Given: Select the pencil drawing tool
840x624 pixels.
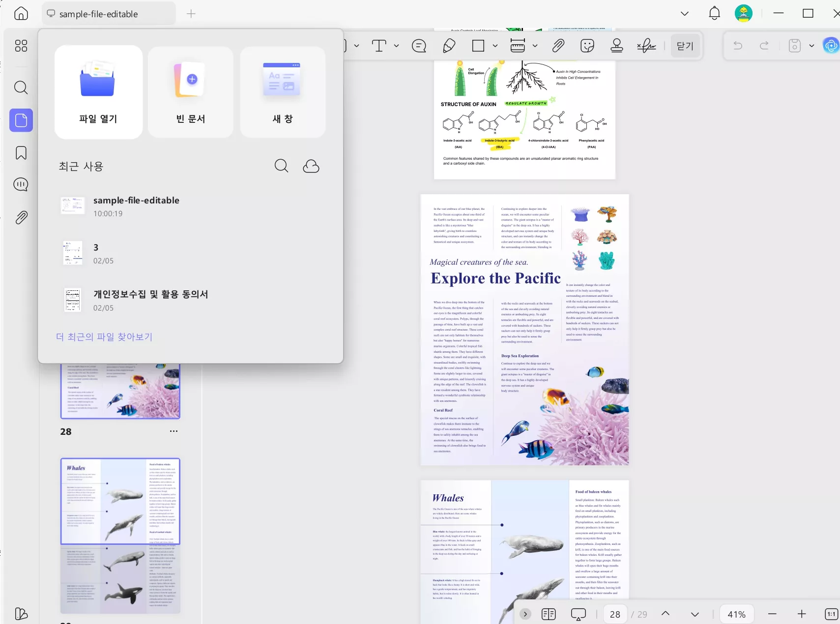Looking at the screenshot, I should (x=449, y=46).
